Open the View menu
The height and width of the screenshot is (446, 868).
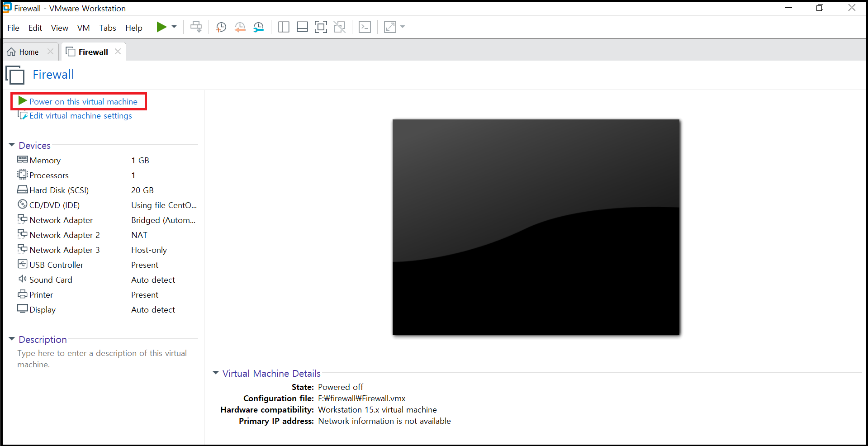[60, 28]
